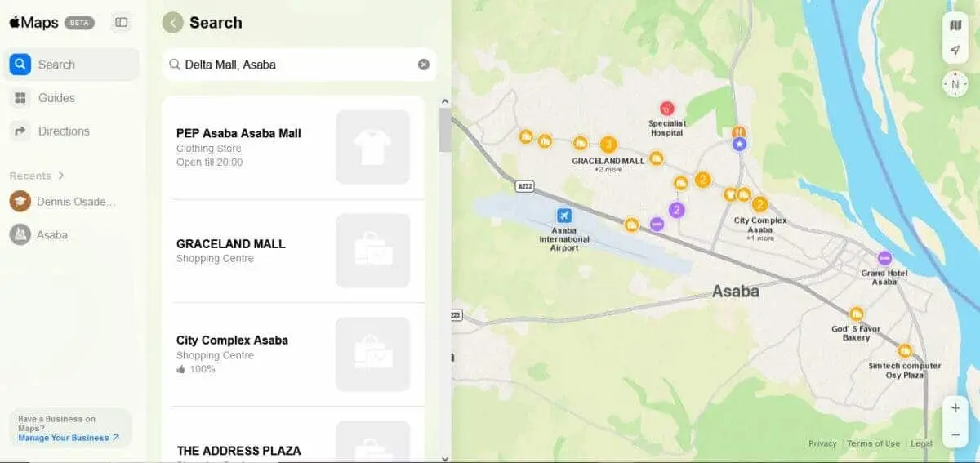Image resolution: width=980 pixels, height=463 pixels.
Task: Select the Asaba International Airport pin
Action: (563, 216)
